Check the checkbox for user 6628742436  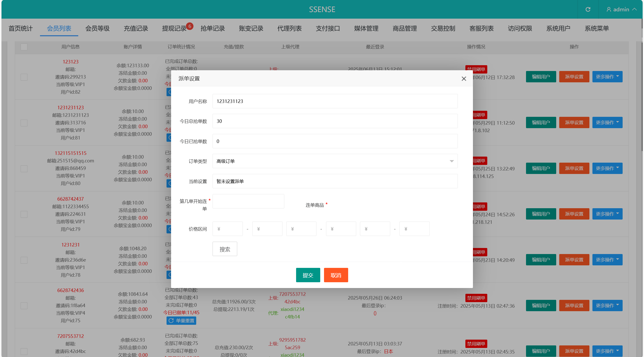click(x=24, y=306)
